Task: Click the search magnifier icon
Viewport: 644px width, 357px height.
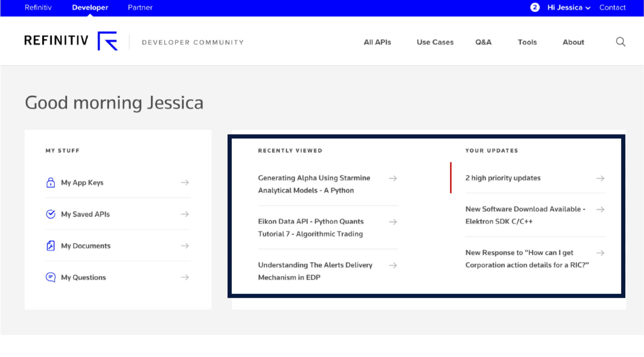Action: (x=620, y=42)
